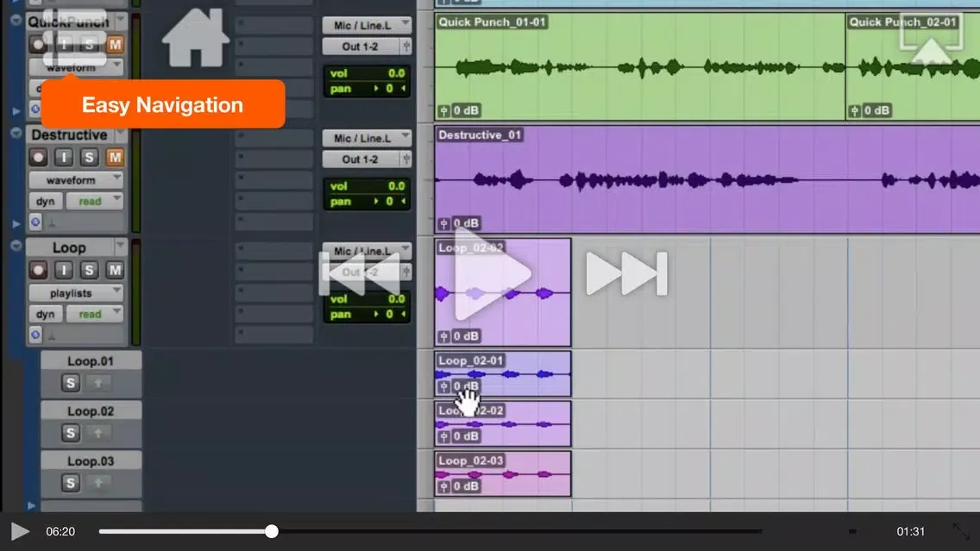Unmute the Destructive track
Image resolution: width=980 pixels, height=551 pixels.
pos(115,158)
